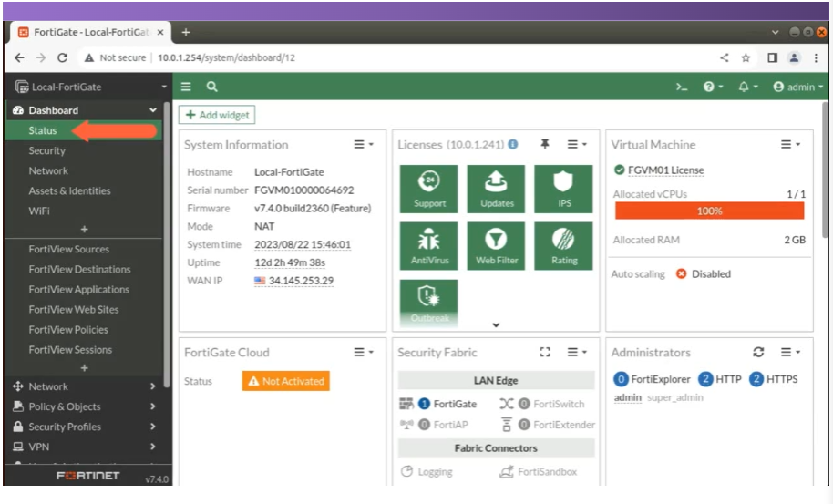Add a monitor with plus below FortiView Sessions
Screen dimensions: 833x504
[x=84, y=368]
